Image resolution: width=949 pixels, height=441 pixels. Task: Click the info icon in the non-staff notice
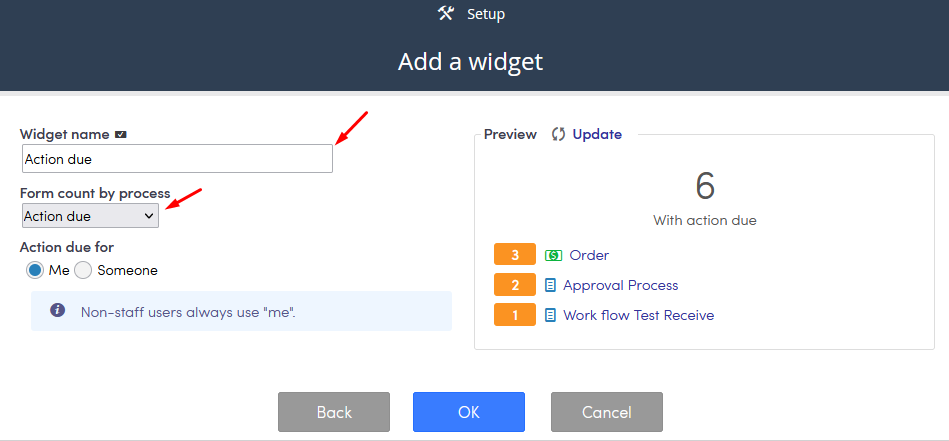57,310
